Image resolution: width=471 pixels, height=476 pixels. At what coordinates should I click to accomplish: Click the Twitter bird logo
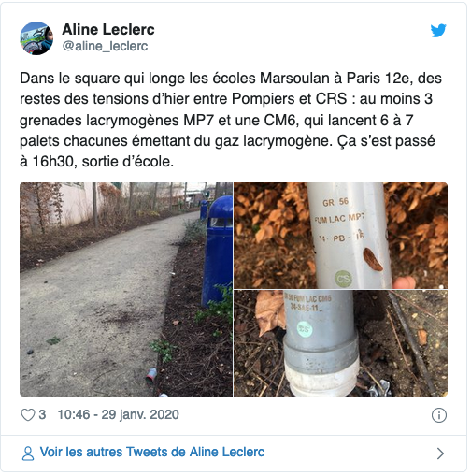pos(438,30)
